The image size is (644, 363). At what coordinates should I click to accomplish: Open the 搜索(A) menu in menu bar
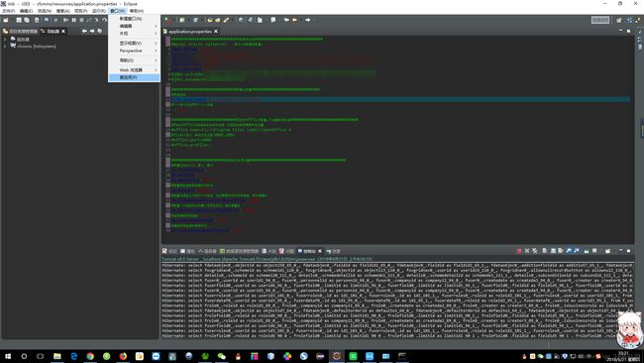[62, 11]
